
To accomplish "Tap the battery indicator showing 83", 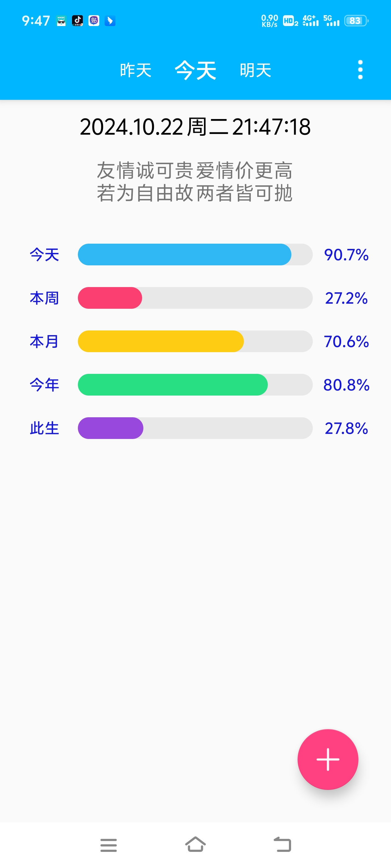I will [356, 21].
